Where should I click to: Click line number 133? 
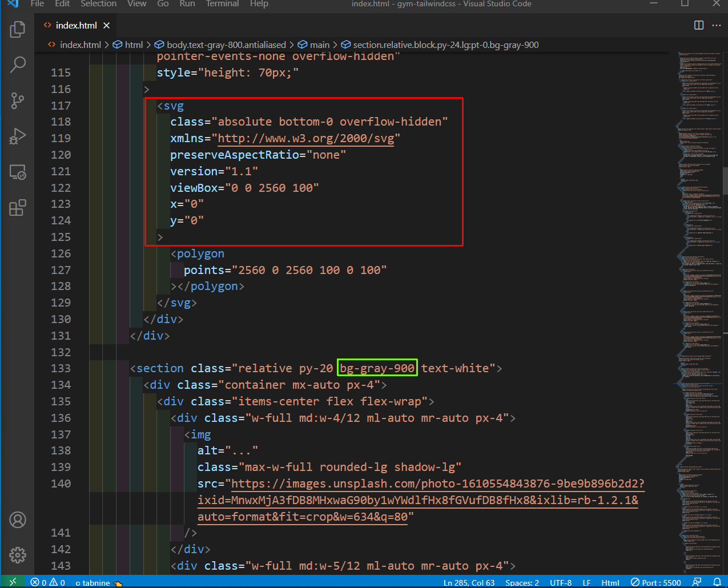click(61, 368)
